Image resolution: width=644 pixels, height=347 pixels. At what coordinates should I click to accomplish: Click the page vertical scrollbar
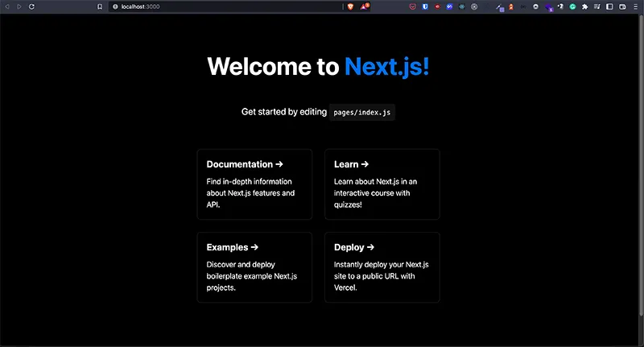[641, 164]
